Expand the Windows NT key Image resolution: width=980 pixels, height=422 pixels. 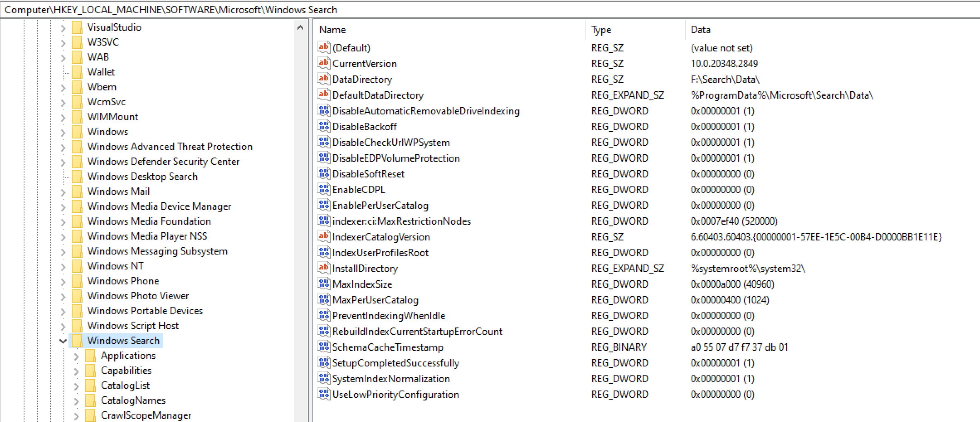point(63,267)
